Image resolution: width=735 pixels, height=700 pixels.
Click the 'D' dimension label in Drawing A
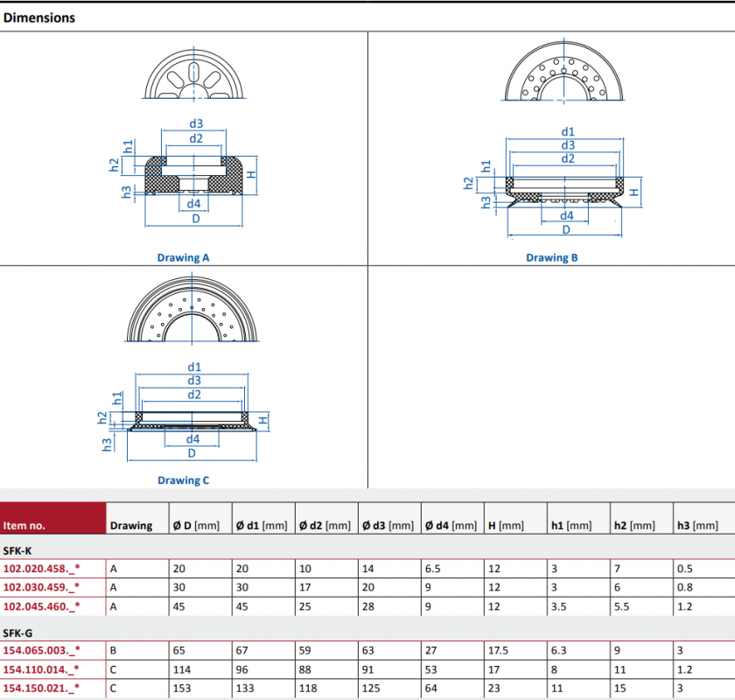coord(196,219)
